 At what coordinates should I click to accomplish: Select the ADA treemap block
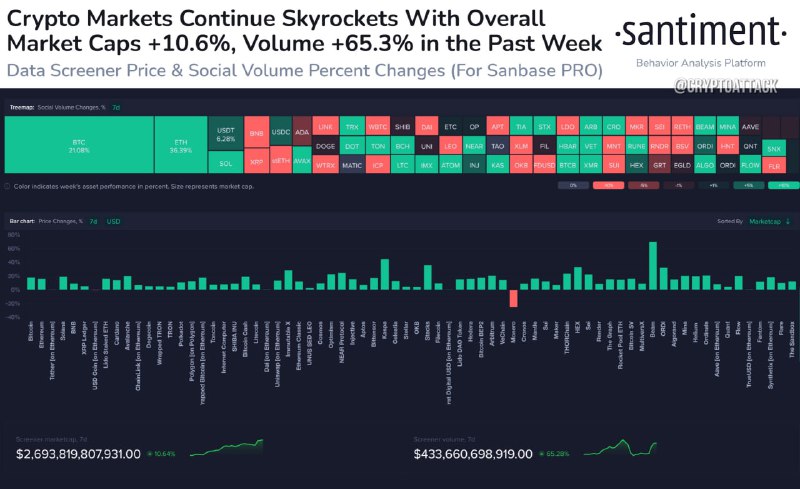tap(302, 131)
